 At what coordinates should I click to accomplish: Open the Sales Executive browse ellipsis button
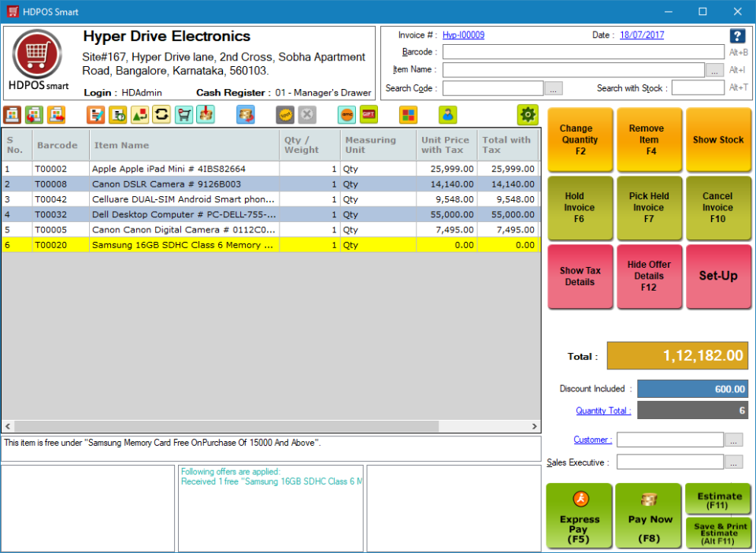click(x=733, y=462)
